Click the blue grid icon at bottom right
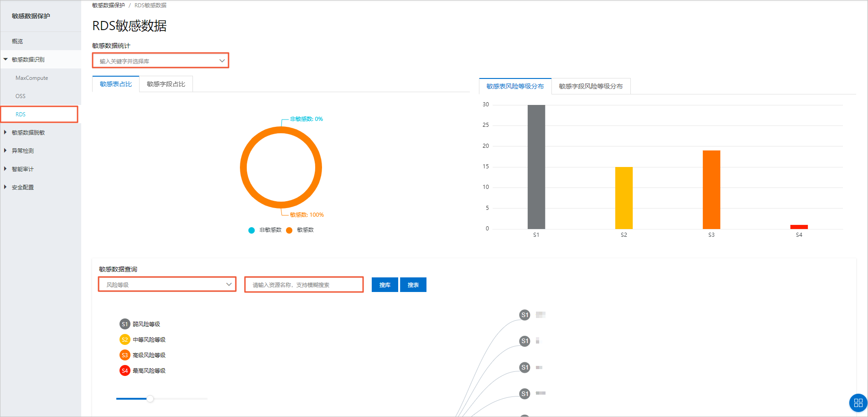The width and height of the screenshot is (868, 417). 858,403
